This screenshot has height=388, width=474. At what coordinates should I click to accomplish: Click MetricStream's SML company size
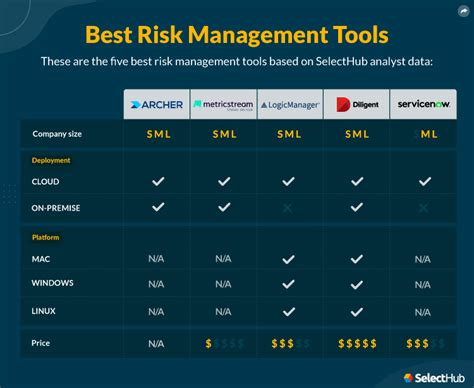point(225,134)
